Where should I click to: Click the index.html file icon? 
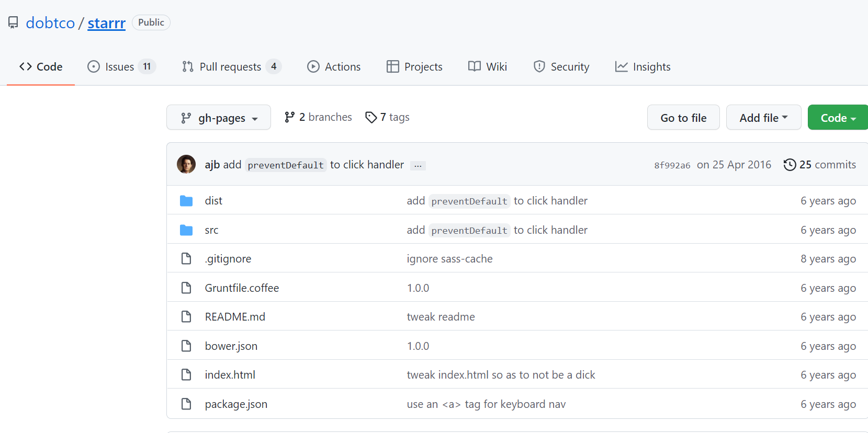pos(186,375)
